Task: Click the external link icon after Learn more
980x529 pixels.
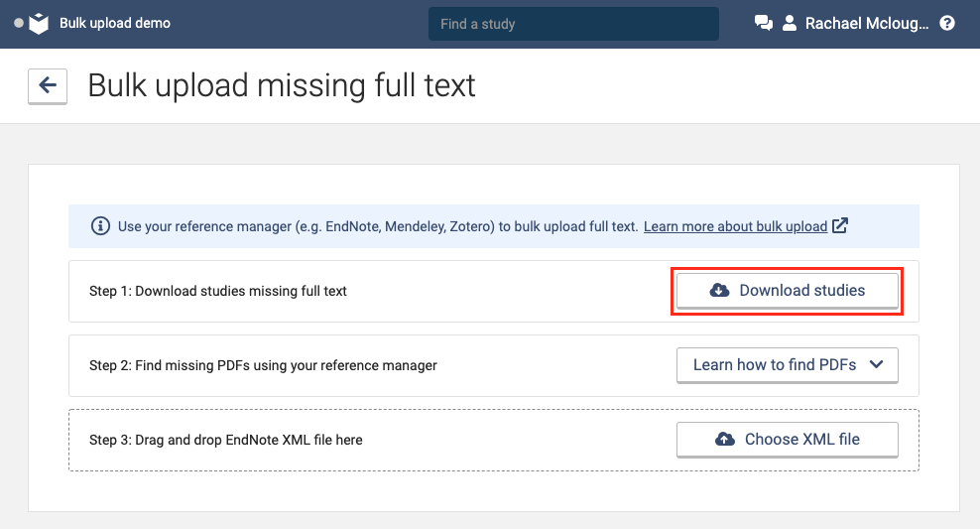Action: tap(840, 225)
